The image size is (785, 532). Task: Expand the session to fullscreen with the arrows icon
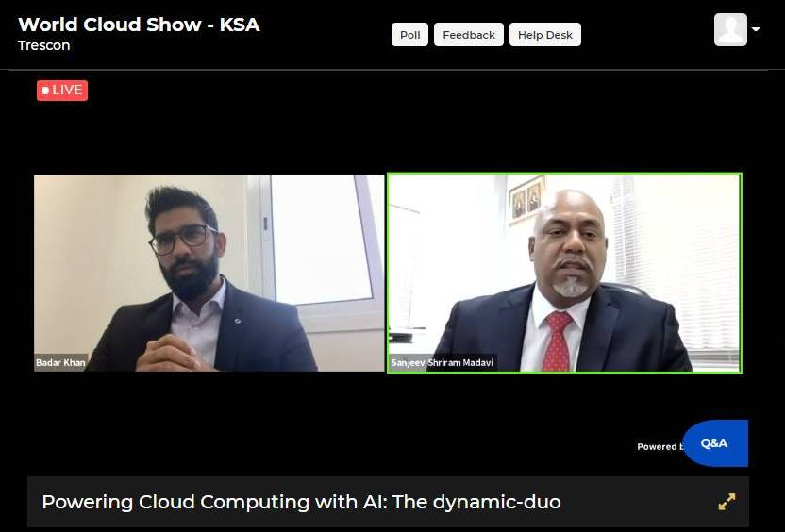click(x=727, y=502)
